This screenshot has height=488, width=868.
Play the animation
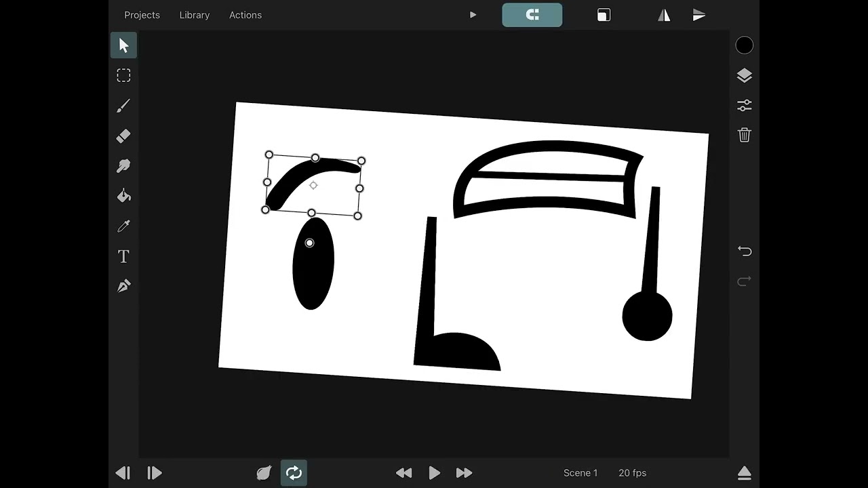pyautogui.click(x=435, y=473)
